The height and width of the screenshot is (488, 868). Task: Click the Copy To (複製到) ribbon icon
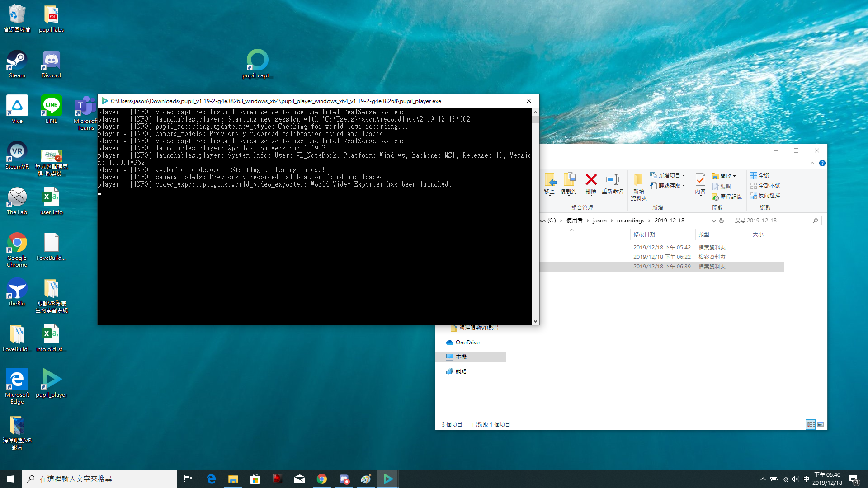[x=568, y=184]
